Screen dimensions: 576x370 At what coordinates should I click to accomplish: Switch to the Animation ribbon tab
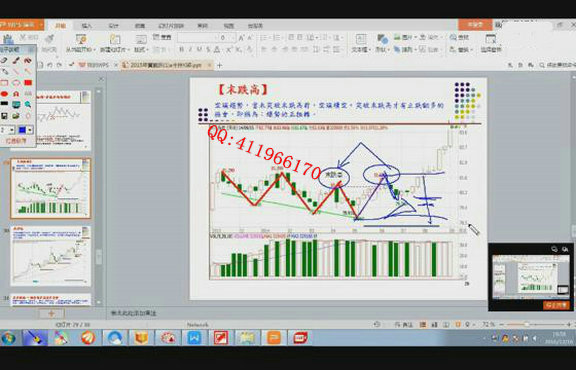(x=140, y=26)
